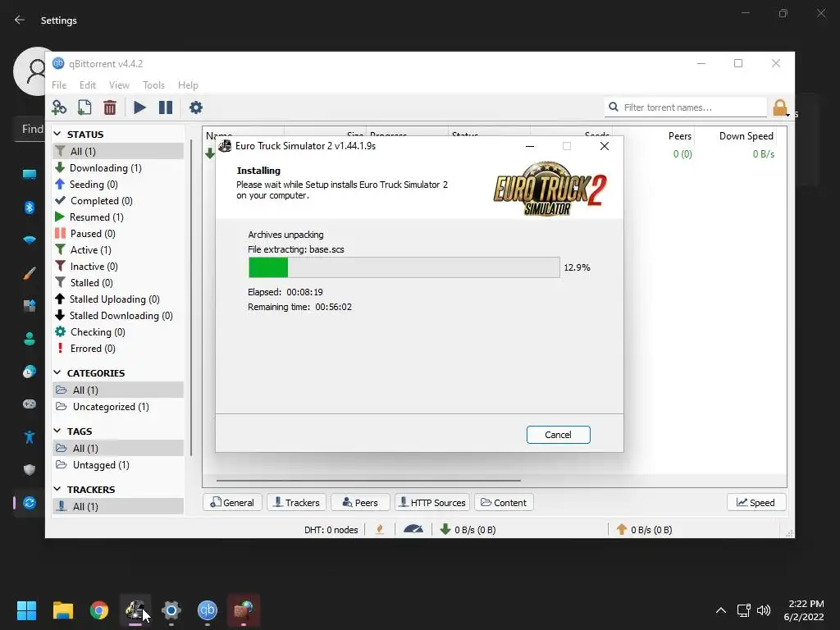Click the Add torrent file icon
Viewport: 840px width, 630px height.
pos(84,107)
